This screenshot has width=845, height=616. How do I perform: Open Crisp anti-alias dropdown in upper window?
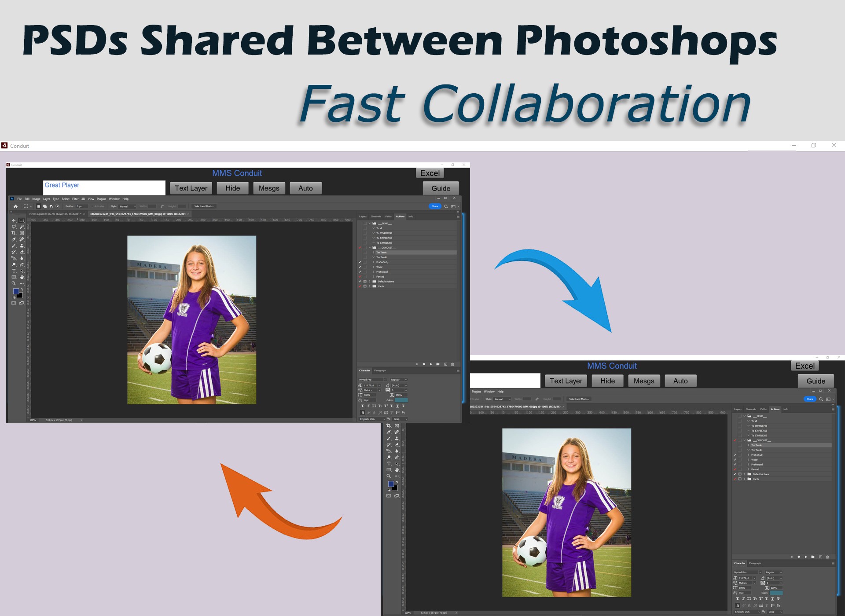pyautogui.click(x=400, y=419)
